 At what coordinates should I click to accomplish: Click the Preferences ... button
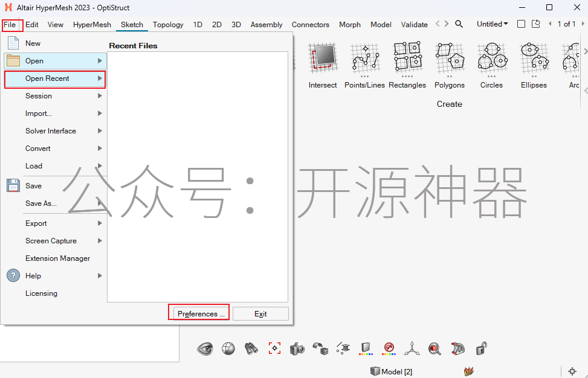[x=202, y=313]
